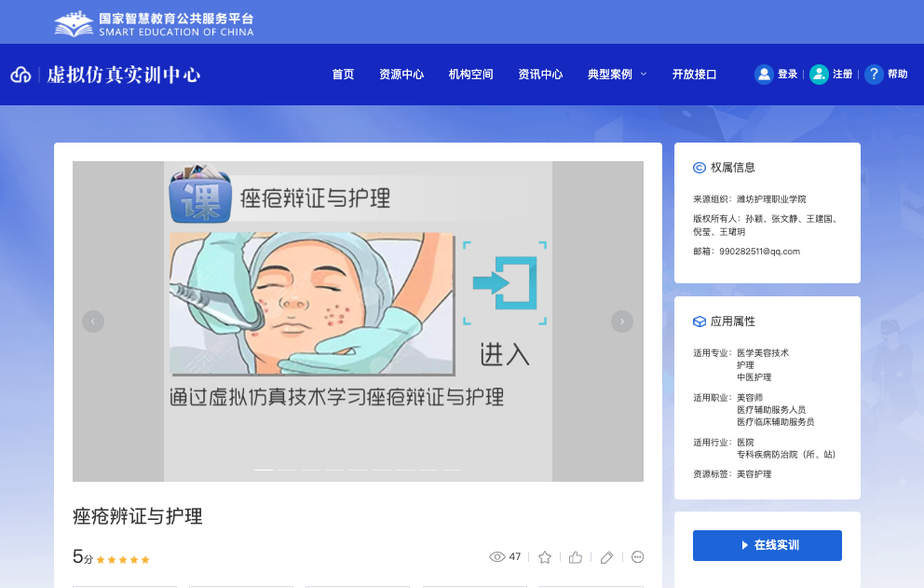Image resolution: width=924 pixels, height=588 pixels.
Task: Go to 资源中心 in the navigation
Action: pos(401,75)
